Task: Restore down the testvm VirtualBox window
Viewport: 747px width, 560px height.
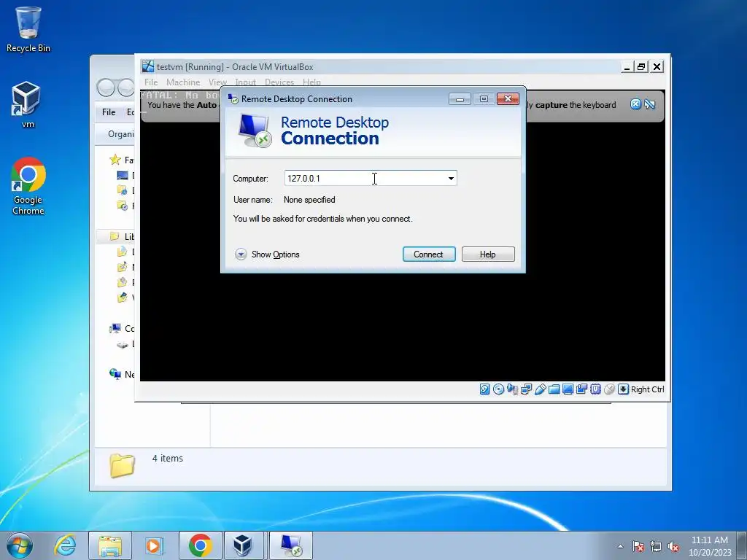Action: pyautogui.click(x=641, y=66)
